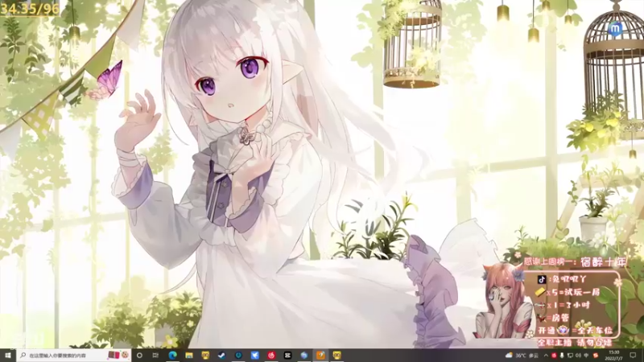
Task: Open yellow app icon beside File Explorer
Action: coord(205,355)
